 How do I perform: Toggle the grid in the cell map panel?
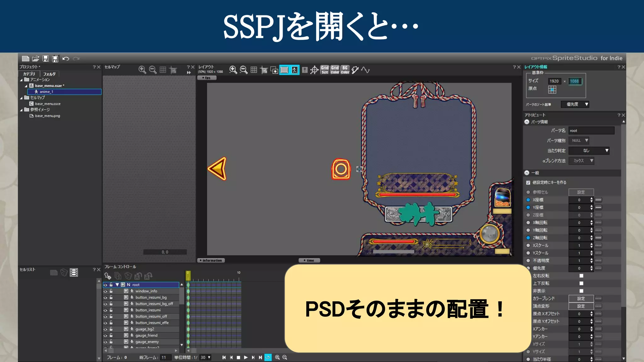163,70
